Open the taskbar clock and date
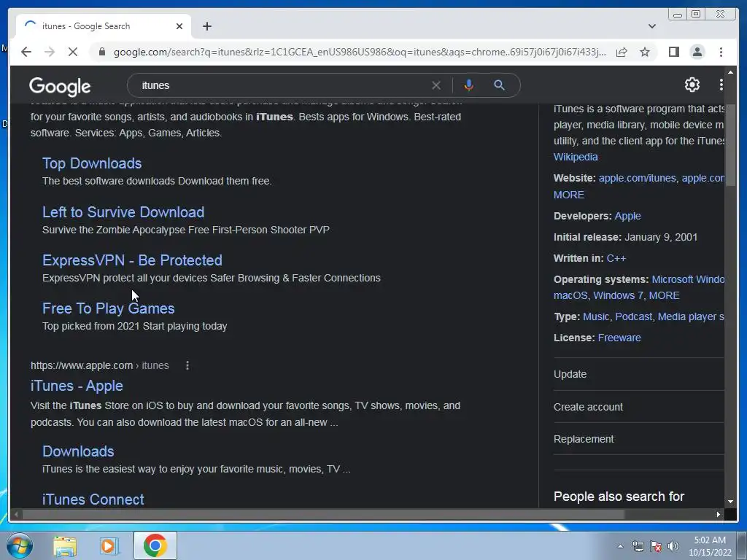Screen dimensions: 747x560 (710, 546)
